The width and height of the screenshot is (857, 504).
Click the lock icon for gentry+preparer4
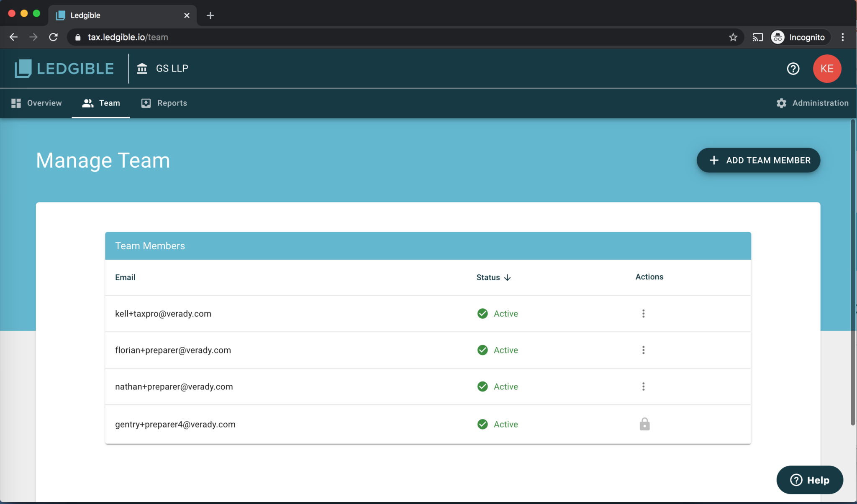pyautogui.click(x=644, y=424)
